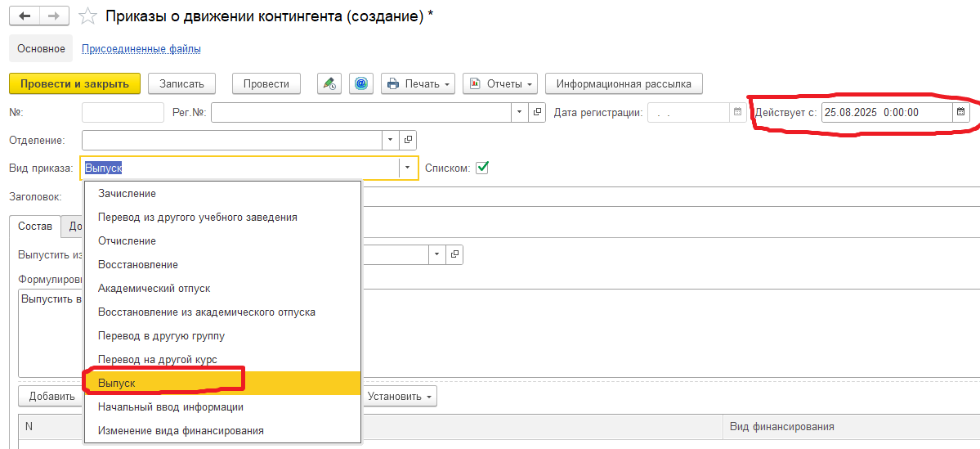Open the Присоединенные файлы link
The width and height of the screenshot is (980, 449).
pyautogui.click(x=141, y=49)
